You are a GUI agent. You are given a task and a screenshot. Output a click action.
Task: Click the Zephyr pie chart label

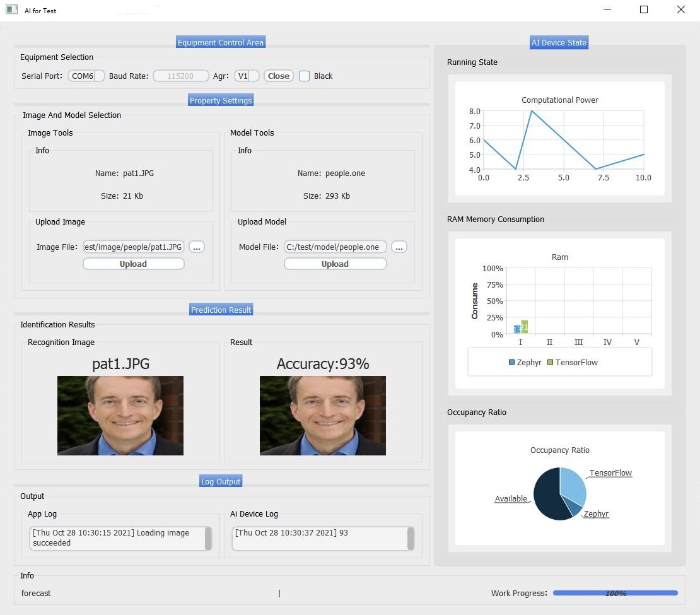(596, 513)
